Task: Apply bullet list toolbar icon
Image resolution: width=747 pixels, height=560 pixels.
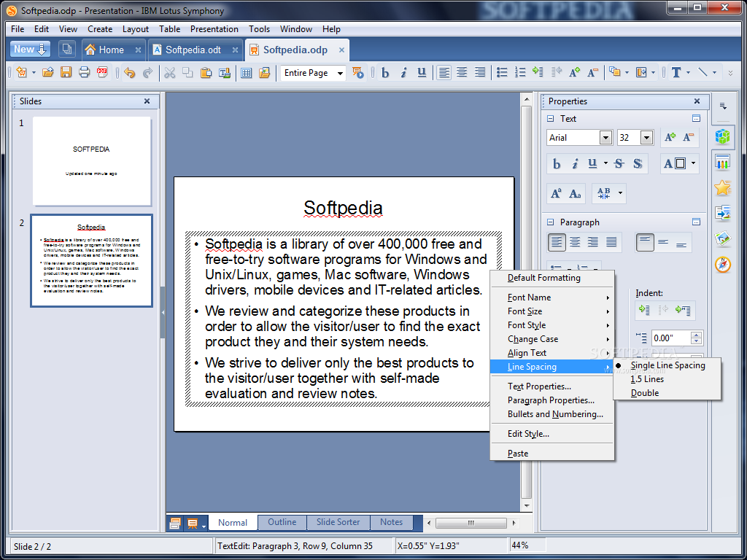Action: (502, 72)
